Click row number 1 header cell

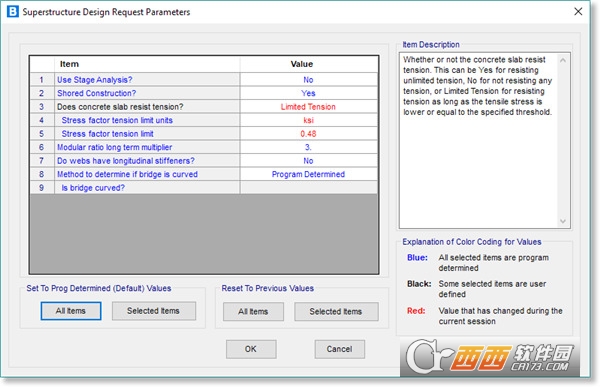pyautogui.click(x=42, y=80)
